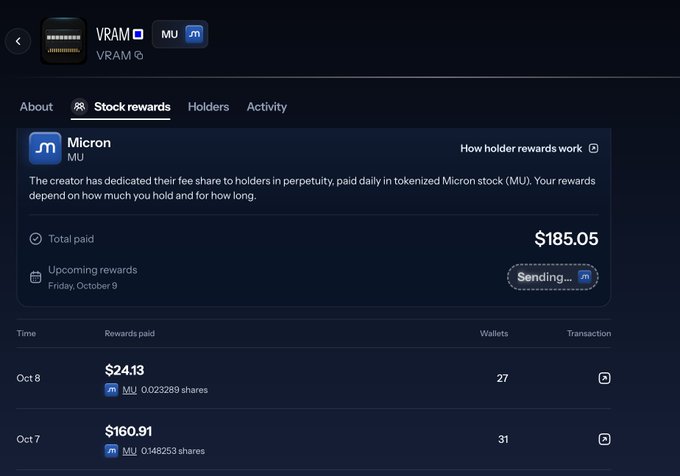Click the Time column header
The image size is (680, 476).
tap(26, 333)
